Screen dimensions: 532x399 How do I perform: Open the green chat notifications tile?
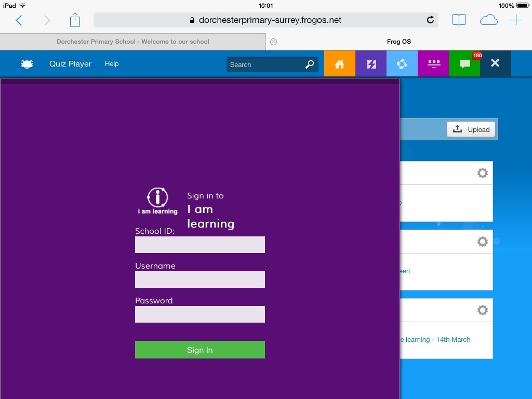click(x=464, y=63)
